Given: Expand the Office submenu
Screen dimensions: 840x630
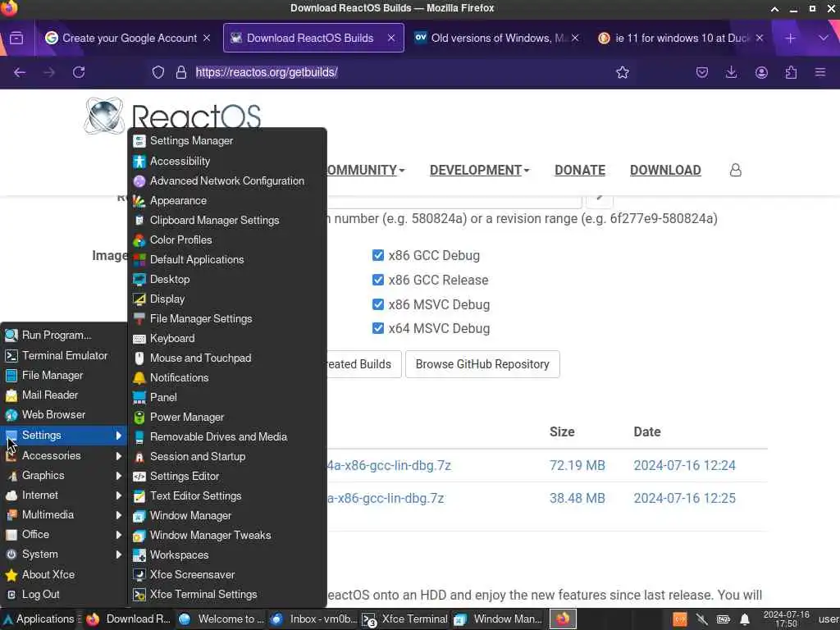Looking at the screenshot, I should pyautogui.click(x=64, y=535).
